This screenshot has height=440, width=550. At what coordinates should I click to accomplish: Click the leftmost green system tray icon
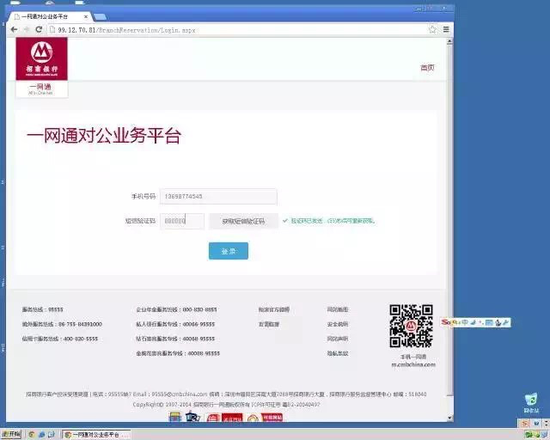(529, 435)
